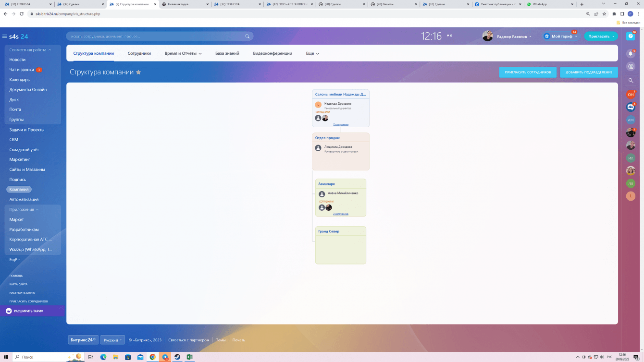
Task: Open the Отдел продаж department title
Action: click(x=327, y=138)
